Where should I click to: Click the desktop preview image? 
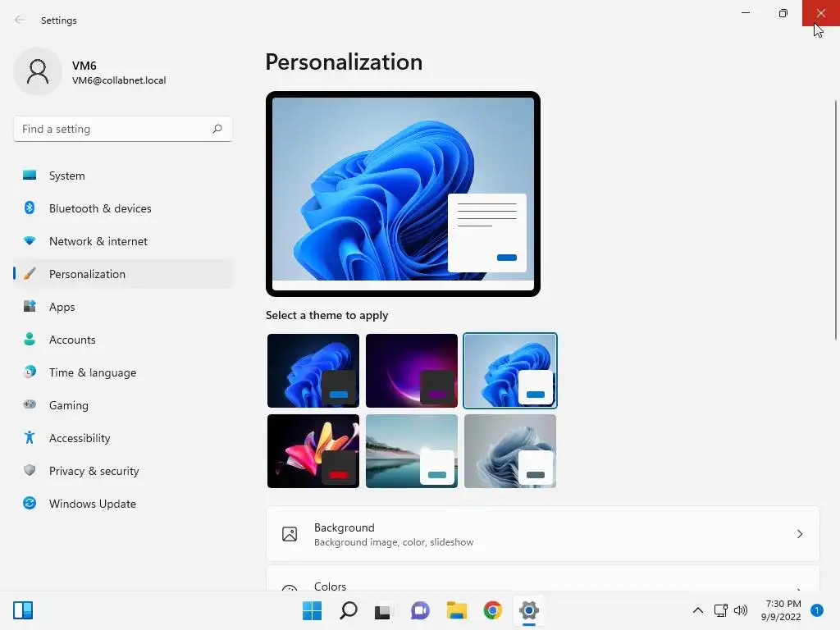pos(403,194)
